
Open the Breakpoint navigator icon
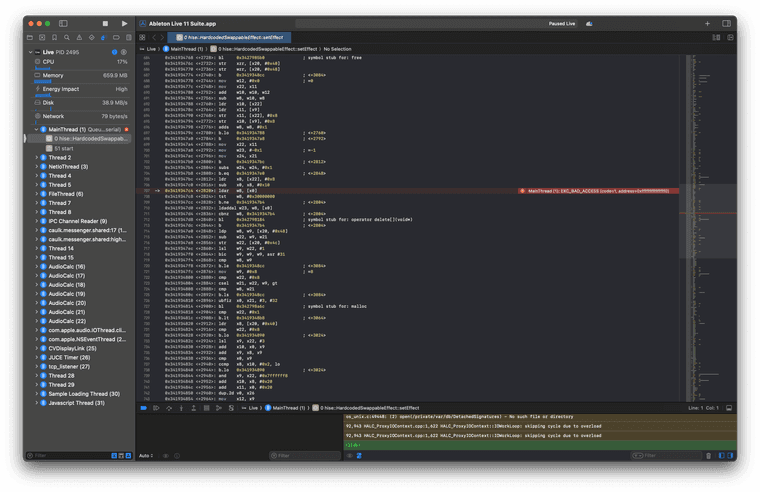116,37
